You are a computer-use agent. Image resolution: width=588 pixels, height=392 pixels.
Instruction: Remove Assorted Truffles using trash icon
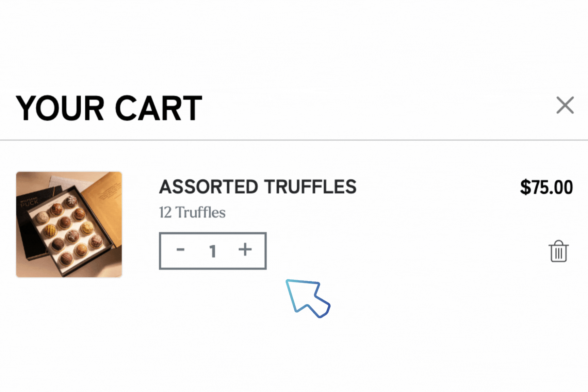pyautogui.click(x=558, y=251)
